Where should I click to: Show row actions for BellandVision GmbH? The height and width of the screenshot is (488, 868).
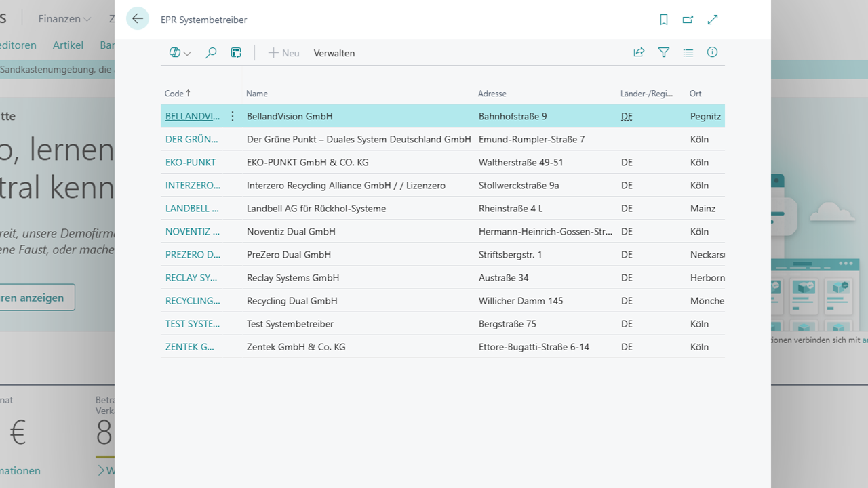[x=233, y=116]
